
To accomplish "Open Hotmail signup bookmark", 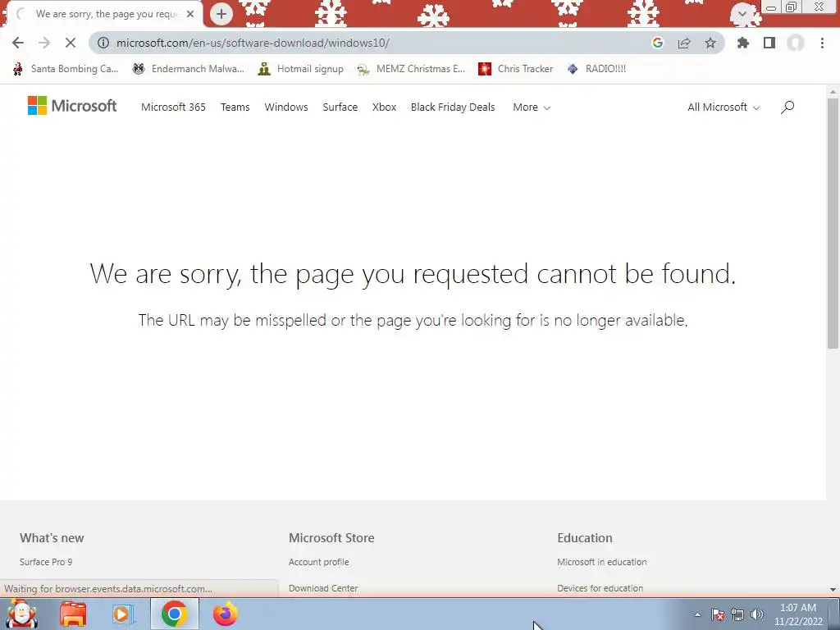I will point(301,69).
